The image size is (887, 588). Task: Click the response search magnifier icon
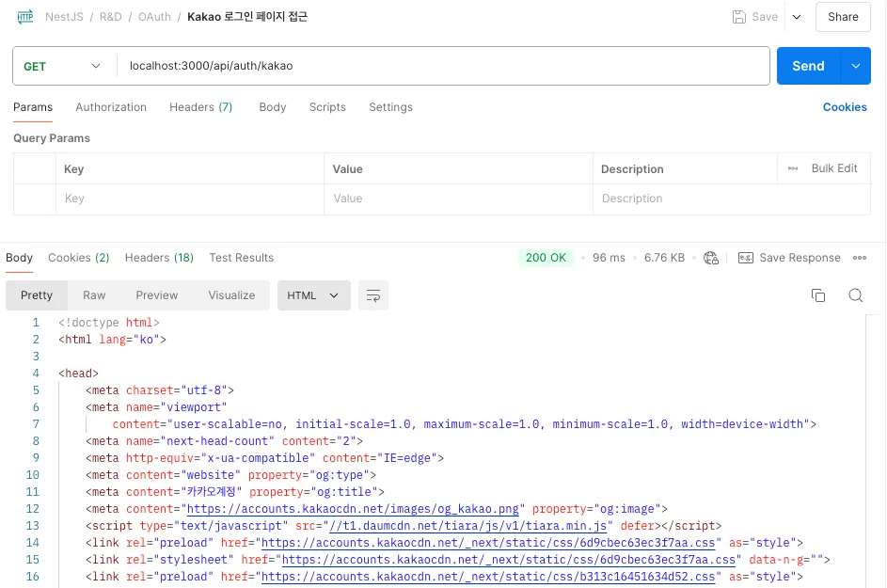click(856, 295)
